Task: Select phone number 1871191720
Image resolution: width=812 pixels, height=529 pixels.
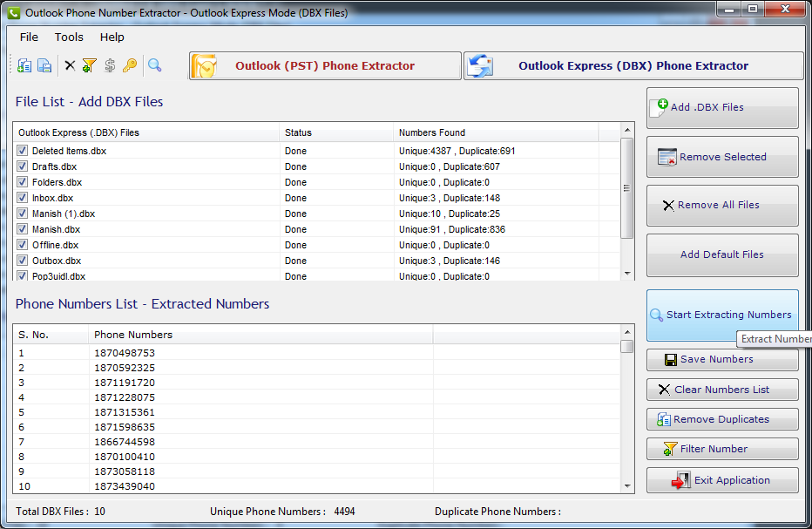Action: (125, 383)
